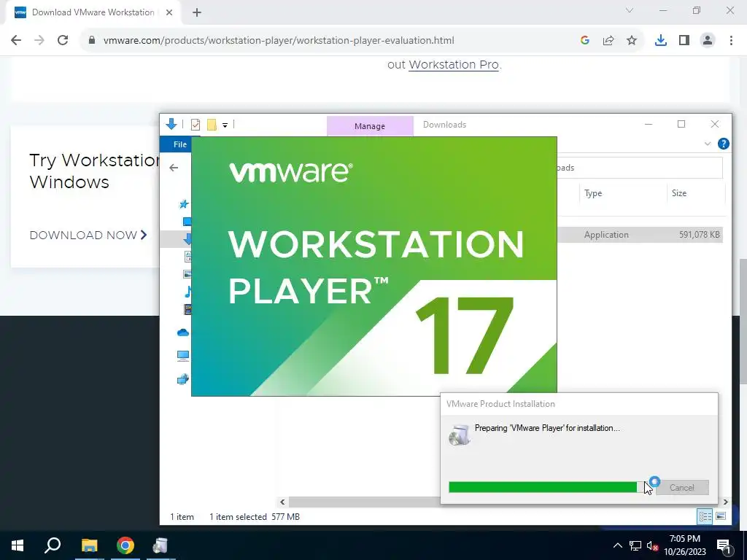Image resolution: width=747 pixels, height=560 pixels.
Task: Toggle Chrome side panel icon
Action: click(x=684, y=41)
